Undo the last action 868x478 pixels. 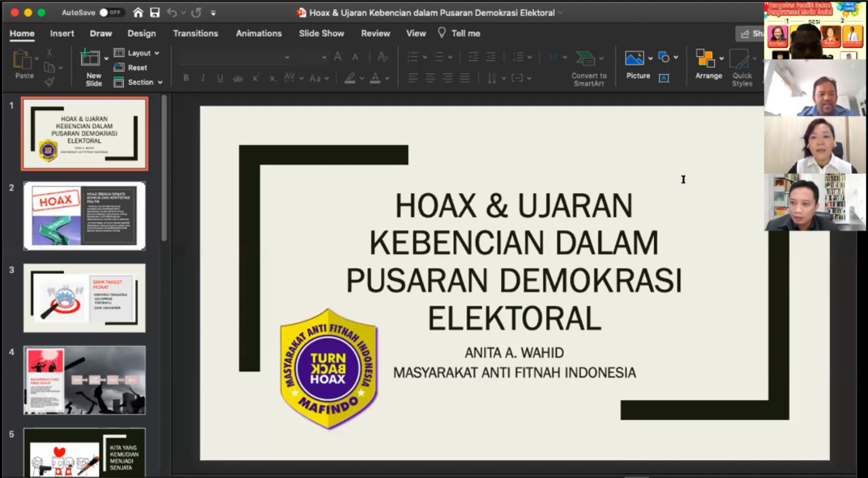[x=172, y=13]
